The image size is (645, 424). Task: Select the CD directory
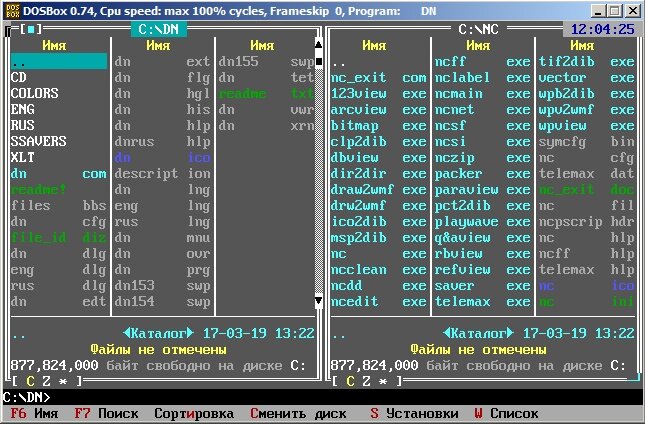[x=58, y=77]
